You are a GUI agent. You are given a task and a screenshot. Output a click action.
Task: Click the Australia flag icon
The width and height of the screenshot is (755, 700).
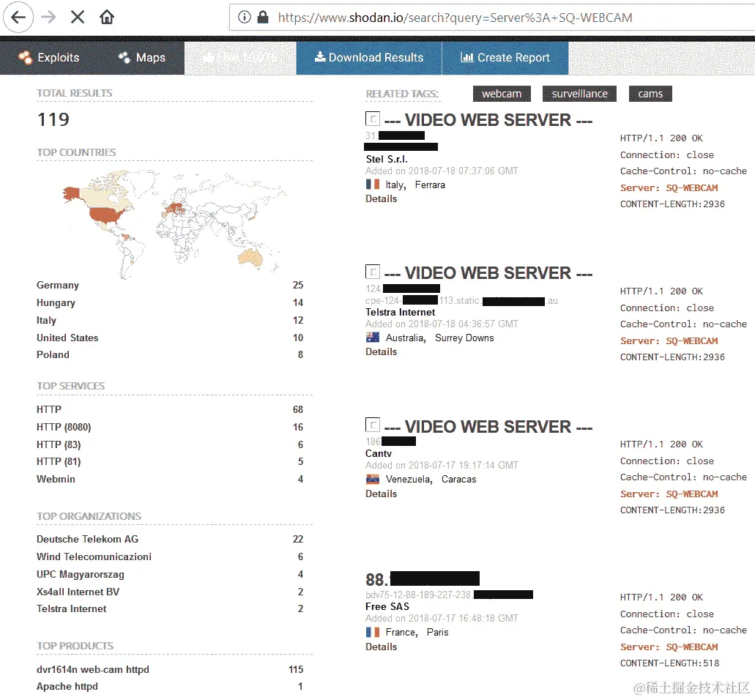[373, 338]
